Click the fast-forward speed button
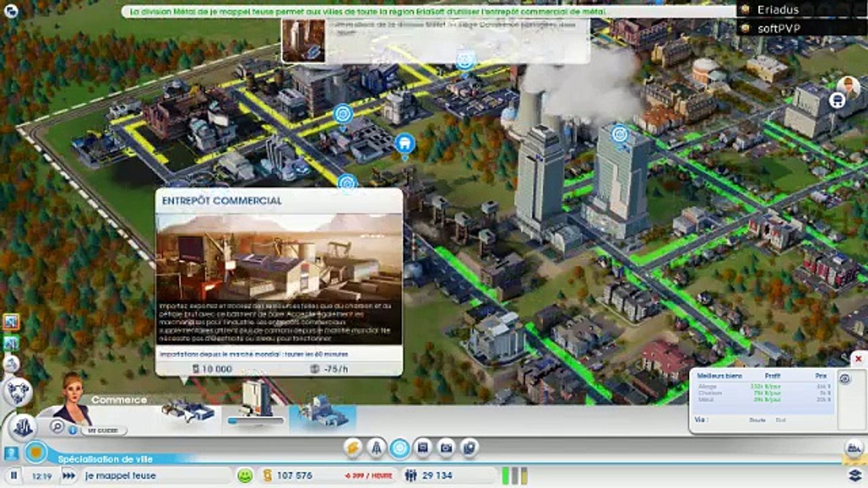This screenshot has height=488, width=868. (69, 476)
